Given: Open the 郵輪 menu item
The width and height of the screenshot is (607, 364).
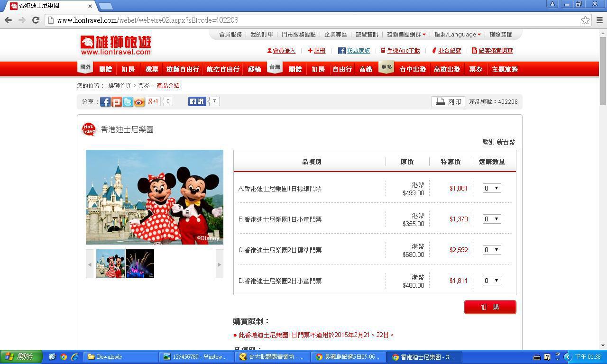Looking at the screenshot, I should click(x=254, y=69).
